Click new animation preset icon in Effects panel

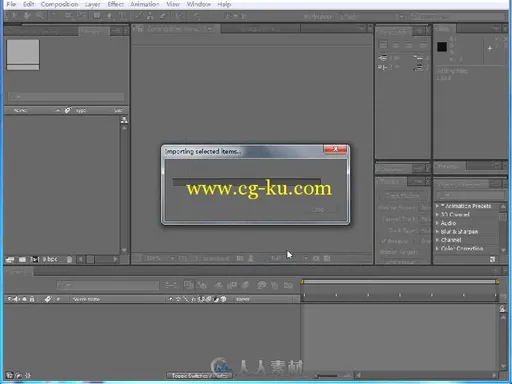click(x=492, y=259)
